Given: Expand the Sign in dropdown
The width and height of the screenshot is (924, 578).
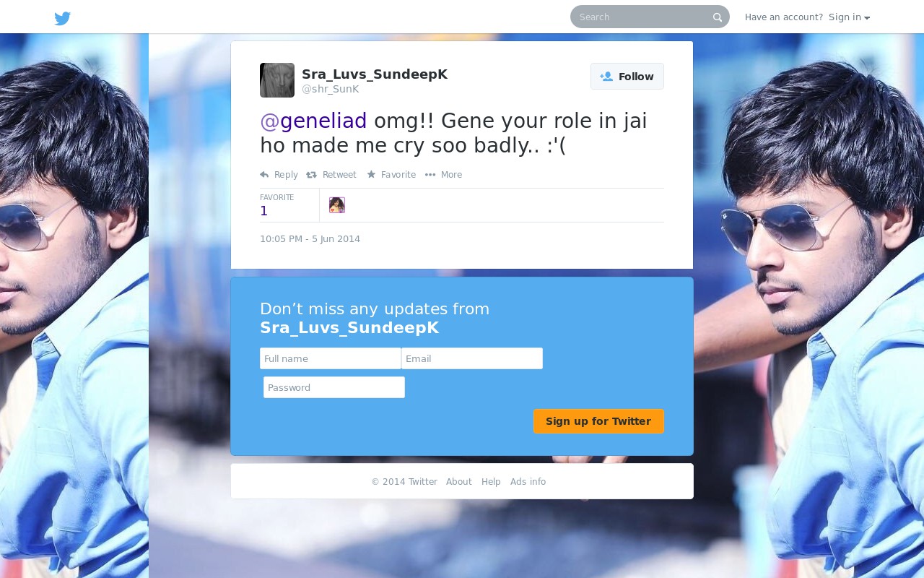Looking at the screenshot, I should click(x=849, y=17).
